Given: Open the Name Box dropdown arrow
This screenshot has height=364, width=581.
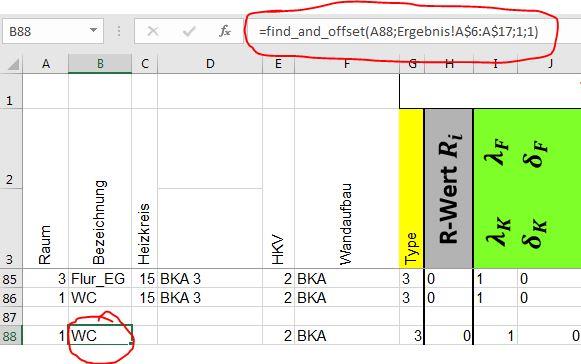Looking at the screenshot, I should pyautogui.click(x=94, y=31).
